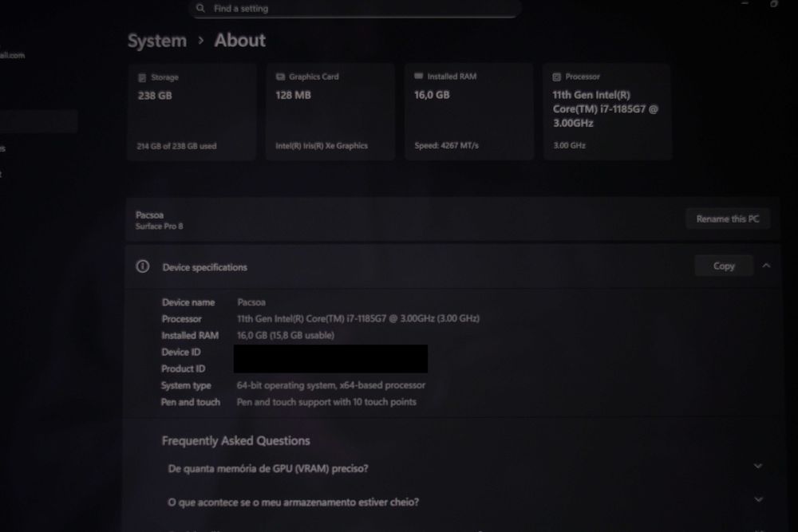Select 16,0 GB (15,8 GB usable) text
The width and height of the screenshot is (798, 532).
(x=286, y=335)
